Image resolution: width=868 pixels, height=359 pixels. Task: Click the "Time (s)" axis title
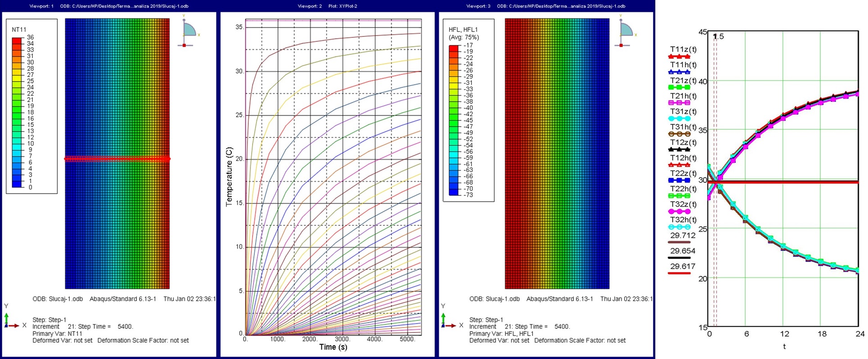pos(333,347)
